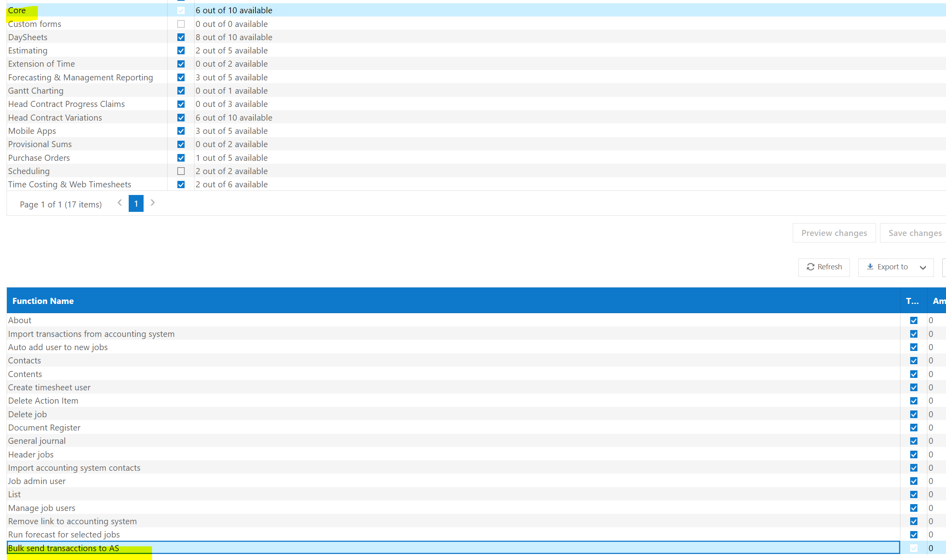Select the Gantt Charting module row
This screenshot has height=560, width=946.
click(x=36, y=91)
